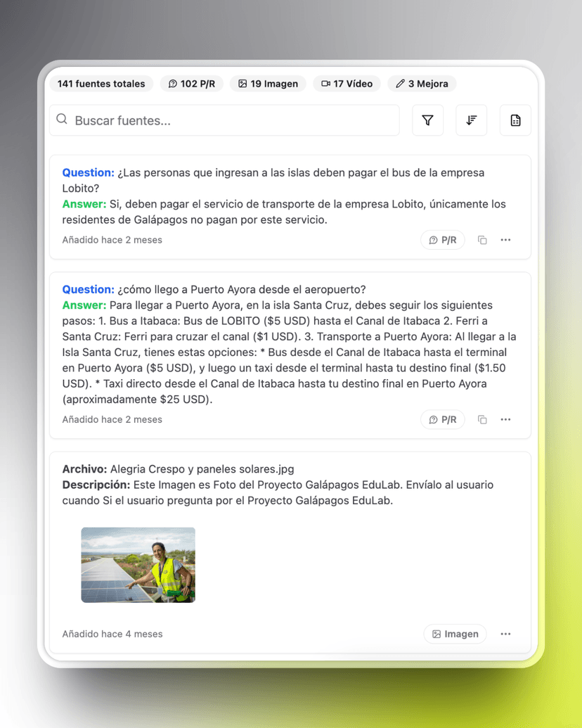Click the document export icon button

point(515,120)
